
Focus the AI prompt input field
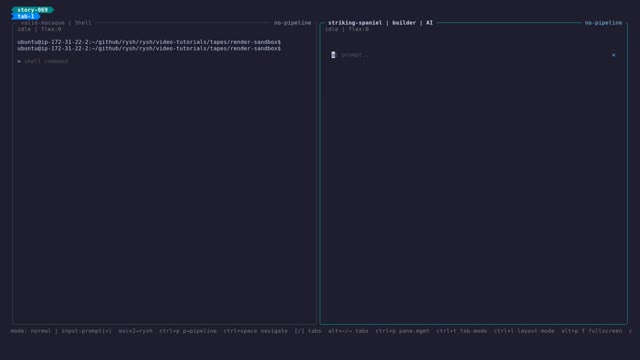[x=473, y=55]
